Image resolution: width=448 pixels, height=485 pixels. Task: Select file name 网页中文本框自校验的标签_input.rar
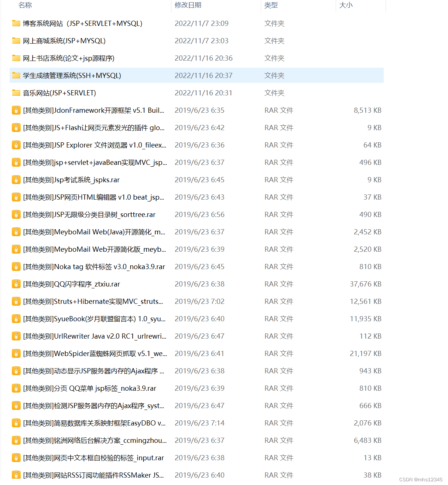[93, 458]
